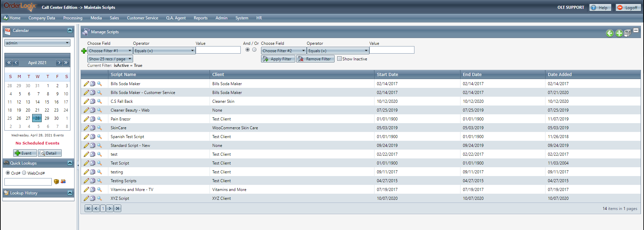Image resolution: width=644 pixels, height=230 pixels.
Task: Open the second Operator Equals dropdown
Action: [338, 51]
